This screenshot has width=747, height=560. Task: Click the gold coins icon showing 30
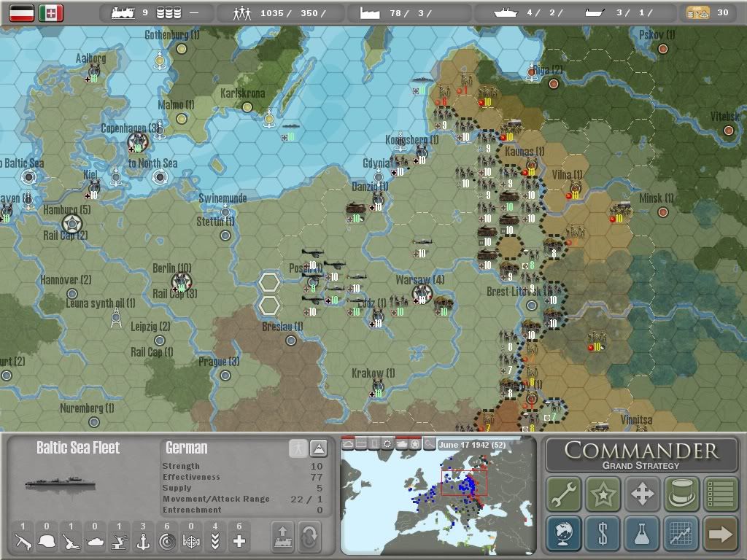coord(698,13)
